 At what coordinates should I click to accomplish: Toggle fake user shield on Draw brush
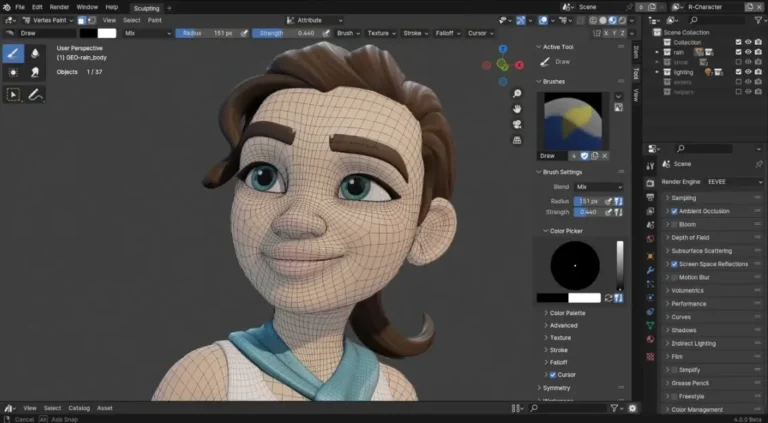point(584,156)
